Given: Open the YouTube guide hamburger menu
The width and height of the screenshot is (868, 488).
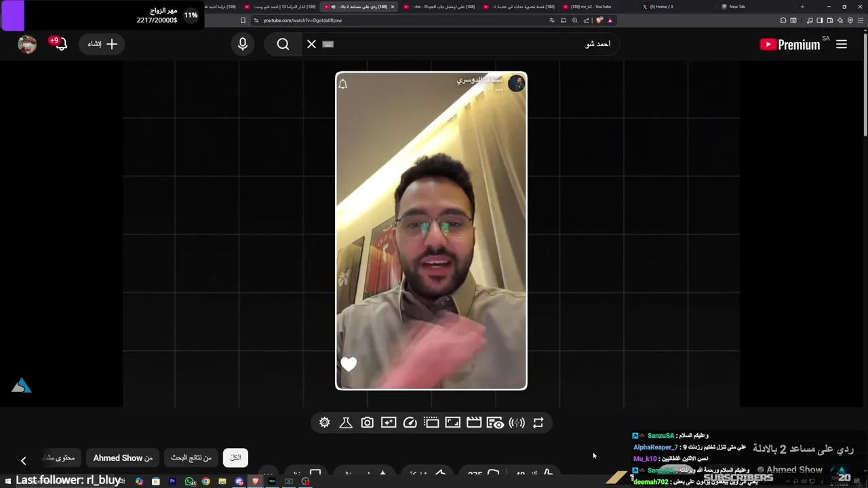Looking at the screenshot, I should 842,44.
